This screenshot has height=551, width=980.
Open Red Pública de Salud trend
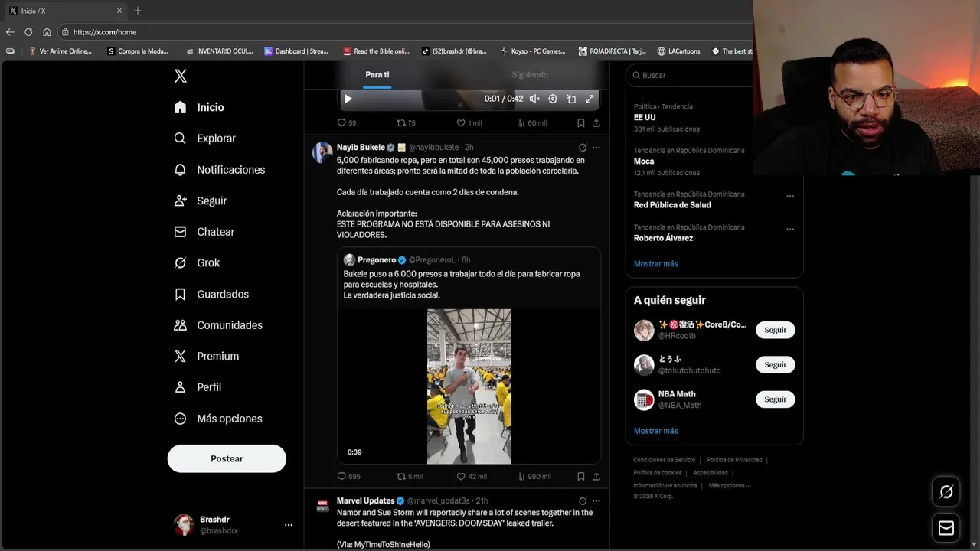point(672,205)
